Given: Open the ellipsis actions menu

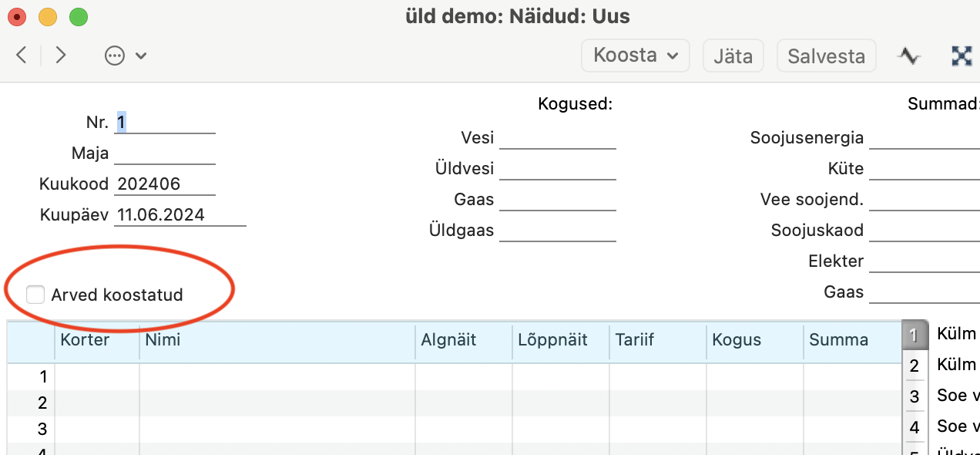Looking at the screenshot, I should [115, 56].
